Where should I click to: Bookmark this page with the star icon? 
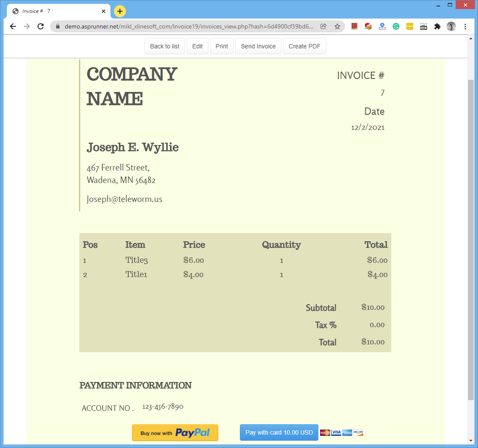pos(337,26)
